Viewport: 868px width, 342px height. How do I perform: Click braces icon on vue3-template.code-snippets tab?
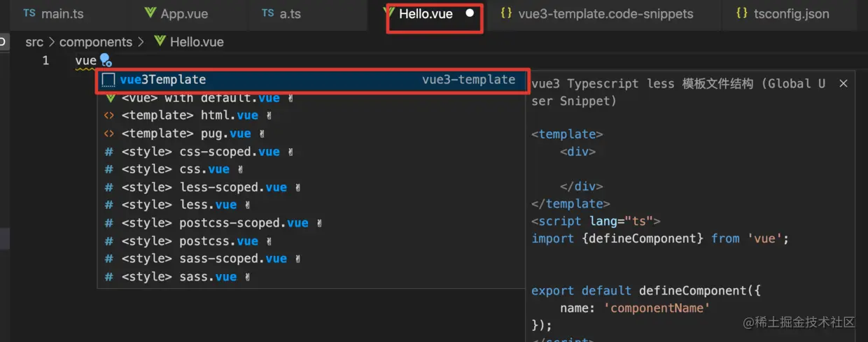click(x=507, y=13)
